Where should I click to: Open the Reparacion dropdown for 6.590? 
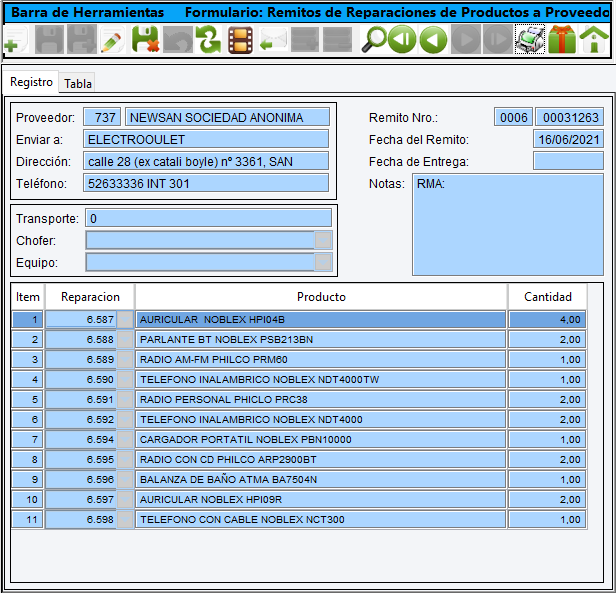(x=125, y=380)
